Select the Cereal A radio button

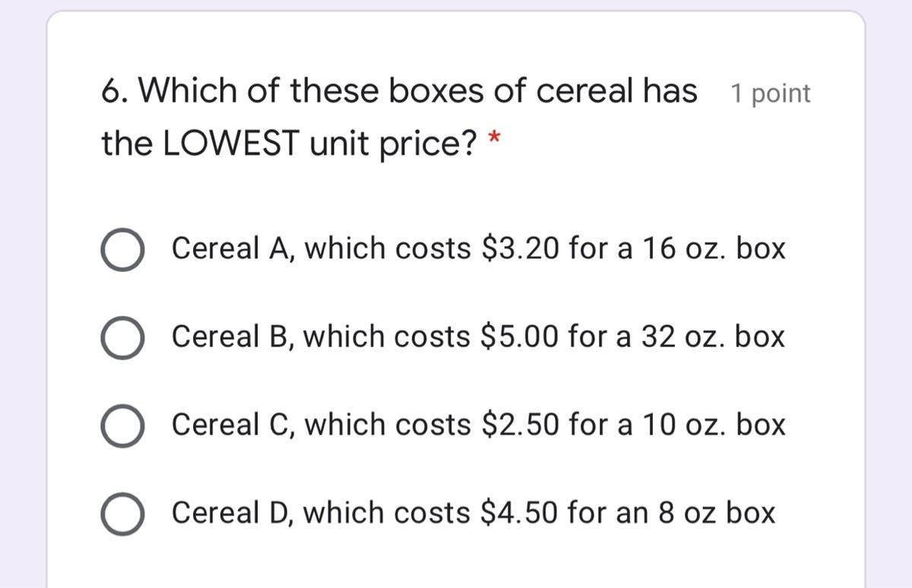pos(122,250)
